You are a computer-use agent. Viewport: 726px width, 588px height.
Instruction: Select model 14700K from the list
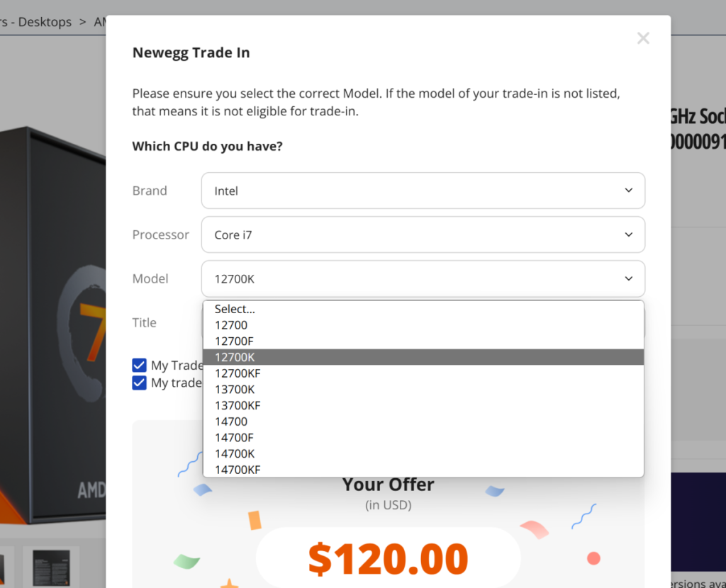coord(423,454)
